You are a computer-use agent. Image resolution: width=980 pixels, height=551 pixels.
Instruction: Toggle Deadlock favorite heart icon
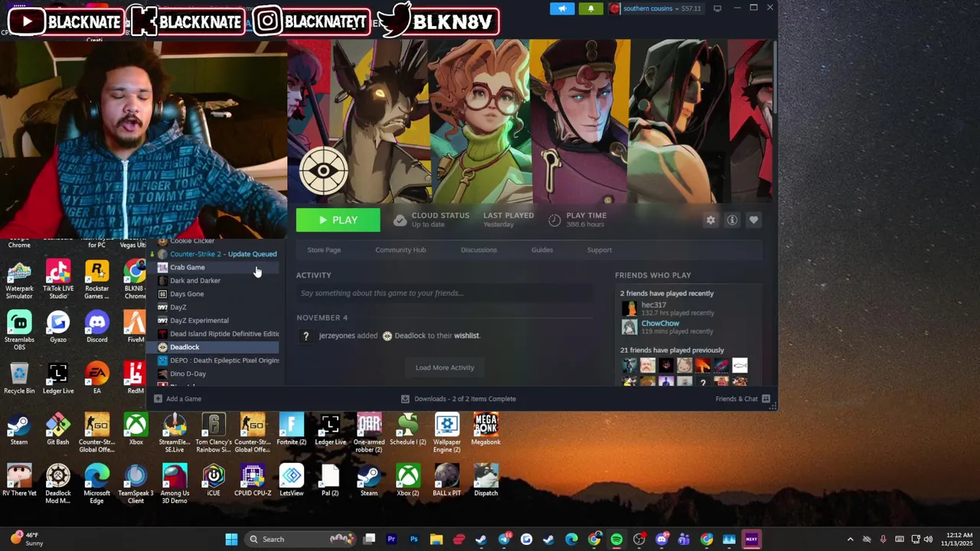coord(753,220)
